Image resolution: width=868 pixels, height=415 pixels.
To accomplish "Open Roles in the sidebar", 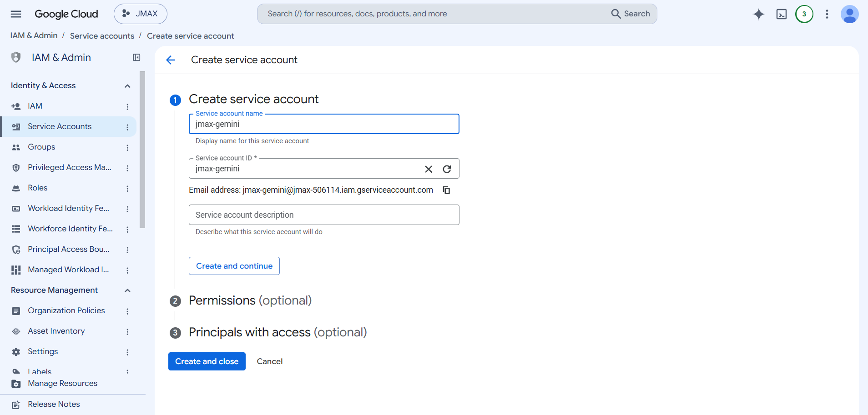I will pyautogui.click(x=37, y=188).
